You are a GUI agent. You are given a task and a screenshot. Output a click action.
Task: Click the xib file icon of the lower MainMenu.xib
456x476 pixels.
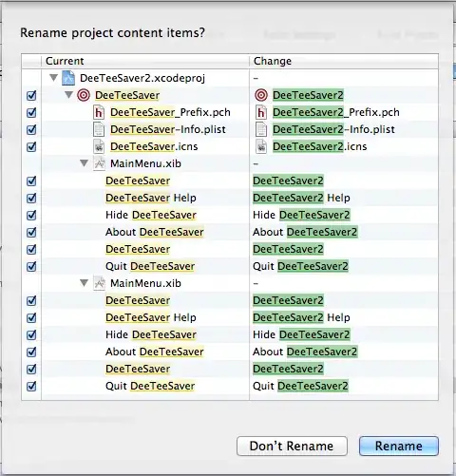pos(99,283)
